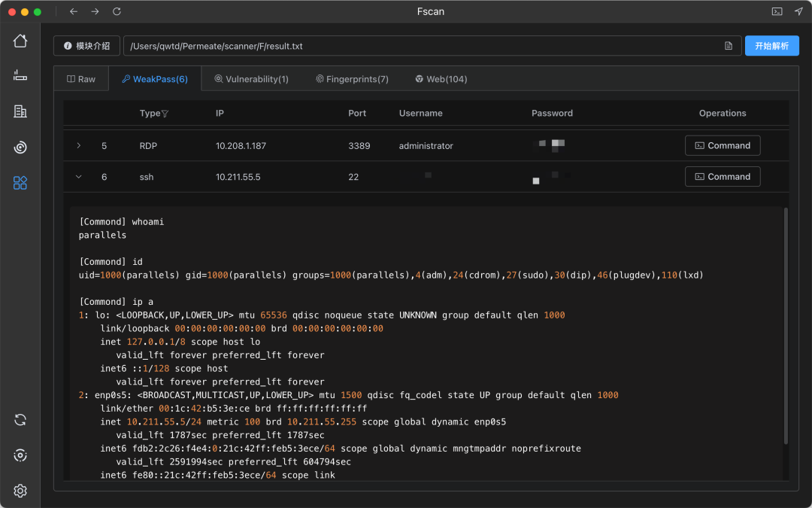Open the router/network scan sidebar icon

[x=20, y=76]
